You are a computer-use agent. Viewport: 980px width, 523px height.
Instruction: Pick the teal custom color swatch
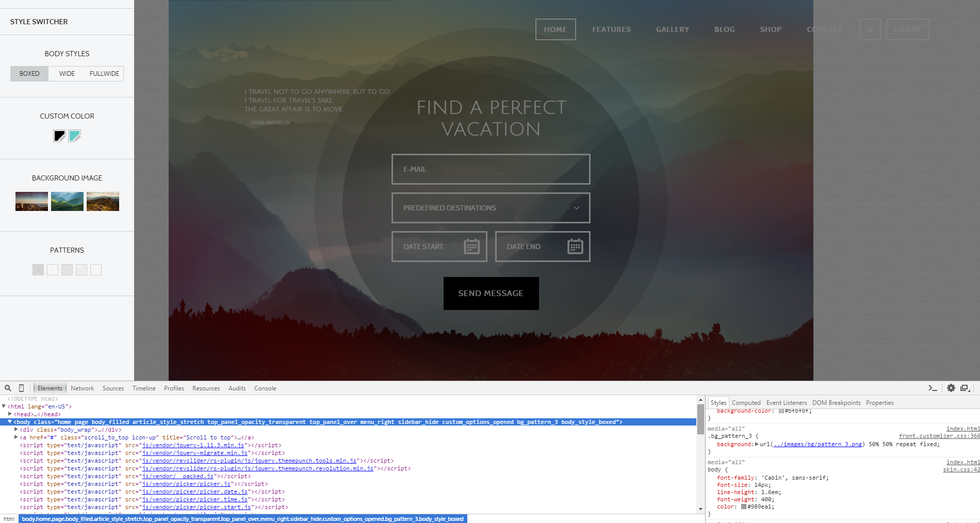(x=75, y=136)
